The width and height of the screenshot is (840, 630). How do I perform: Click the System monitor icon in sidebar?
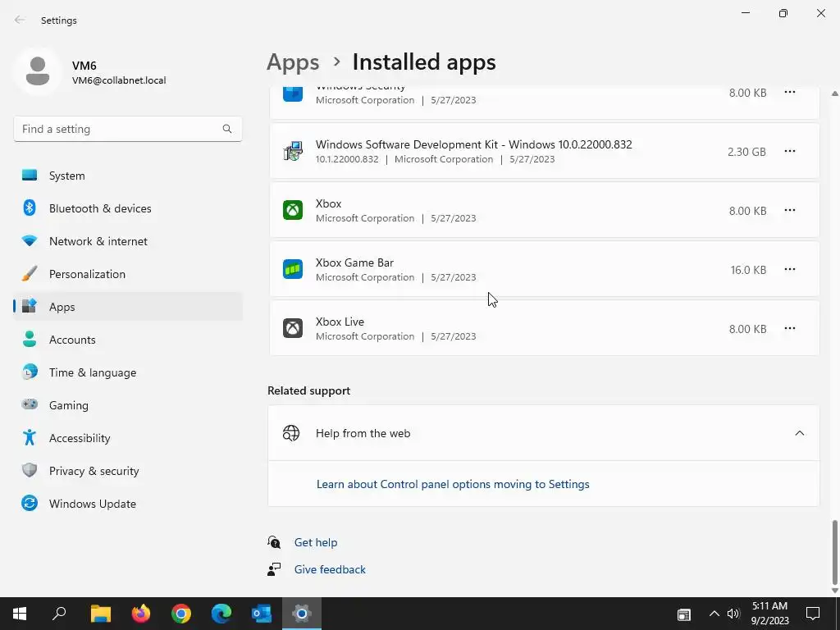(x=30, y=176)
